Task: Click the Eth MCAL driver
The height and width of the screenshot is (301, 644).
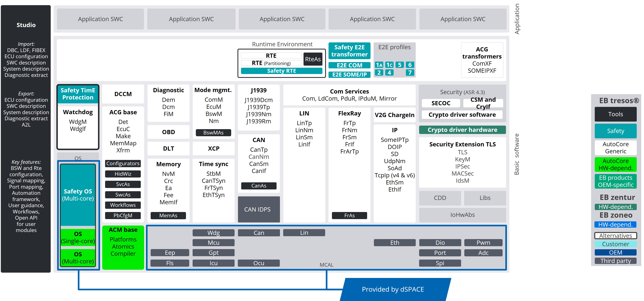Action: 395,243
